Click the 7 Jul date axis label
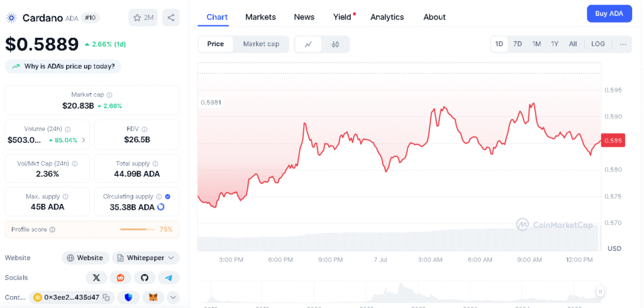 (380, 260)
